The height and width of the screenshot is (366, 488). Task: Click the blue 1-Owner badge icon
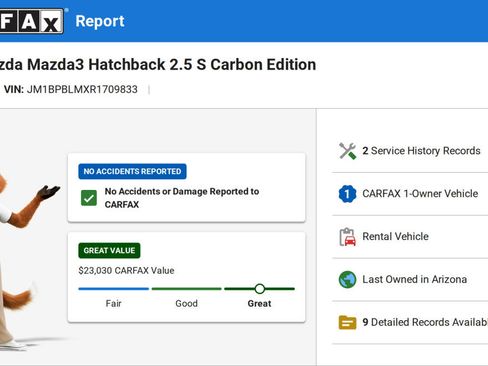click(347, 194)
